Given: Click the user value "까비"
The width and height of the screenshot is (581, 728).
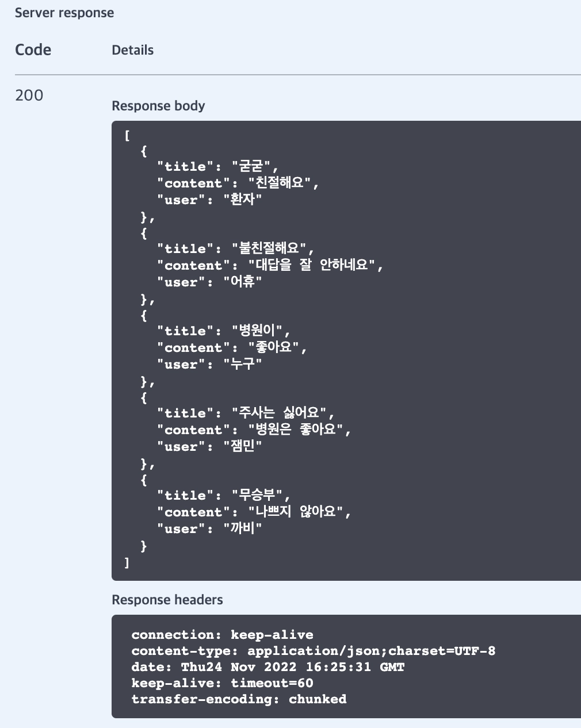Looking at the screenshot, I should pos(242,529).
